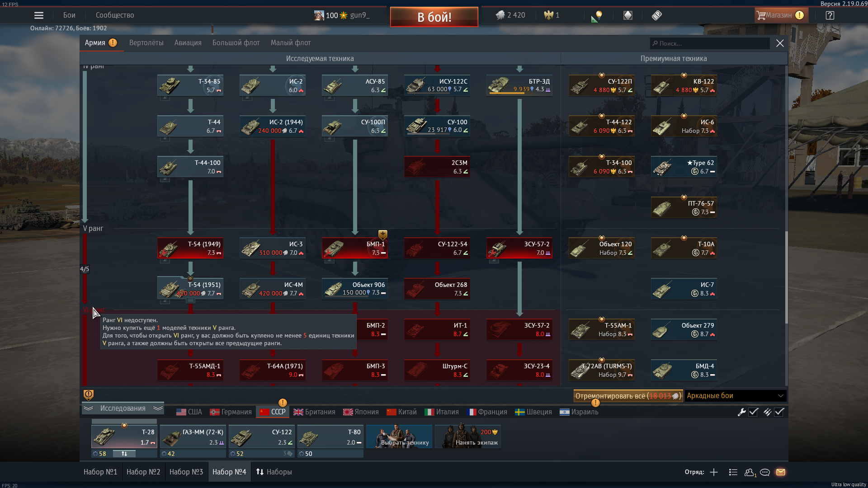Click the exclamation badge on repair button
The width and height of the screenshot is (868, 488).
coord(595,403)
